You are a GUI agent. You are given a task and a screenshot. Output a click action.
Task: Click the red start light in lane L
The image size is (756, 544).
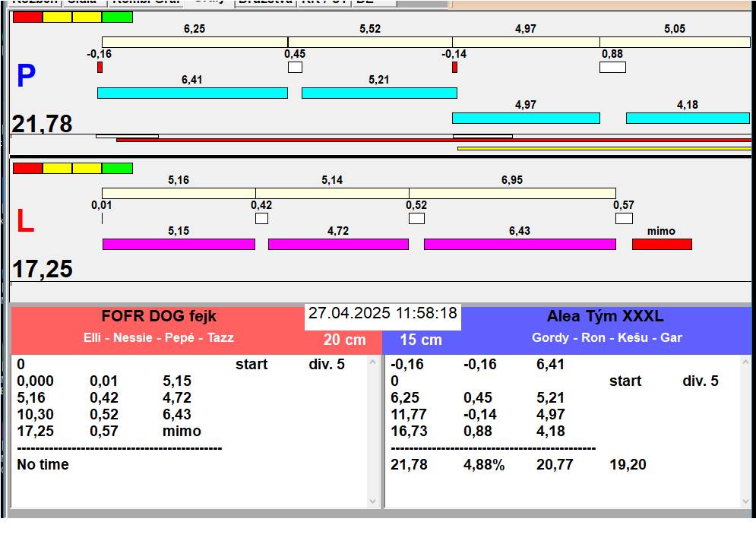coord(27,168)
